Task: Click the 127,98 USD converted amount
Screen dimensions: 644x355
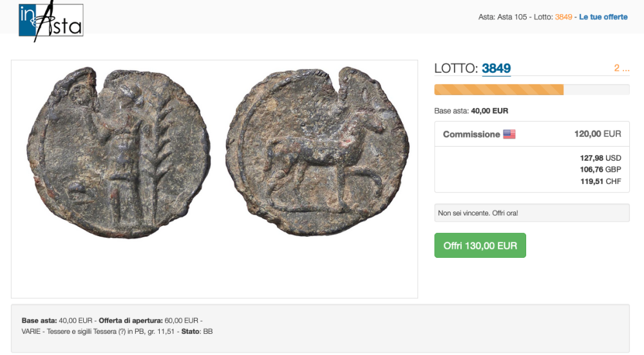Action: click(600, 158)
